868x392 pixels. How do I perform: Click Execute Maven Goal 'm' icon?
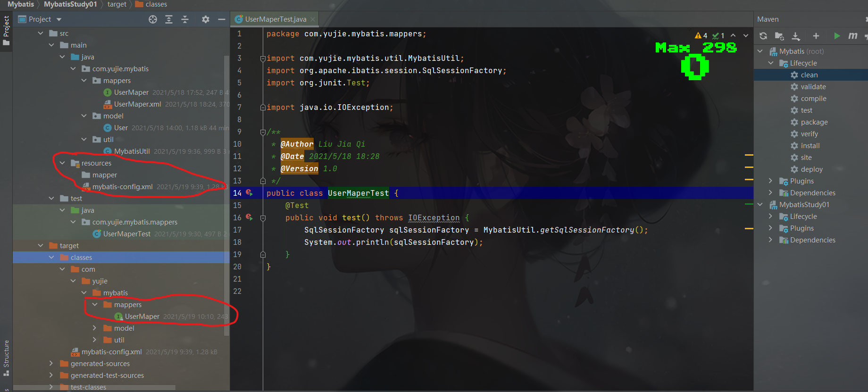(853, 36)
